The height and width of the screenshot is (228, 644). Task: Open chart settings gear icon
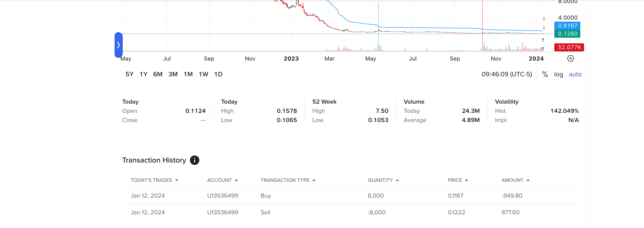click(x=570, y=58)
